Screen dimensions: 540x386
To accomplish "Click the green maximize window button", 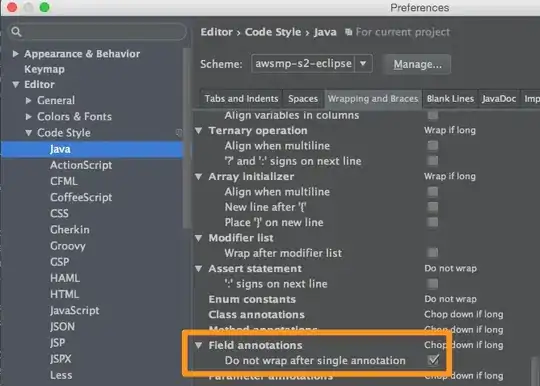I will [44, 7].
